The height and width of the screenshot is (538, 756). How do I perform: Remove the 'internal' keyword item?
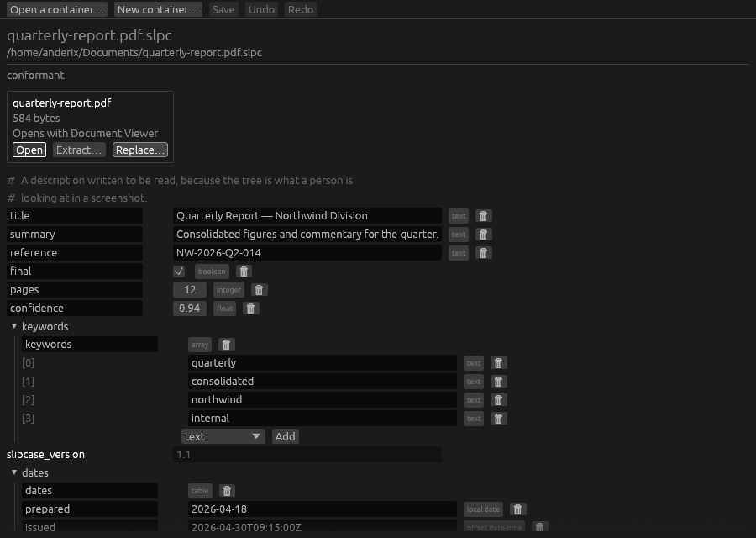point(498,419)
